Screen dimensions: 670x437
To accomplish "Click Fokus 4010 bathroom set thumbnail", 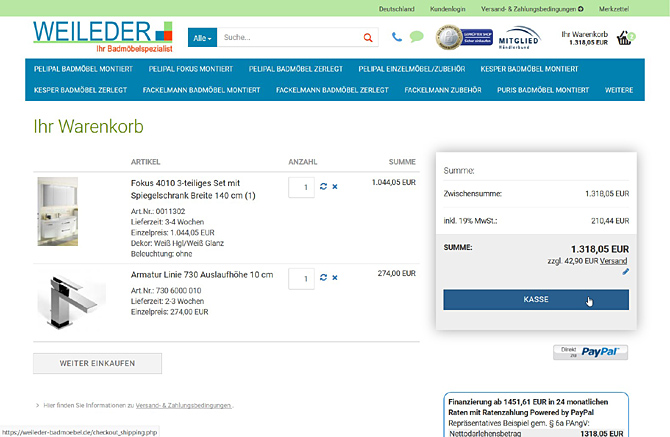I will [58, 211].
